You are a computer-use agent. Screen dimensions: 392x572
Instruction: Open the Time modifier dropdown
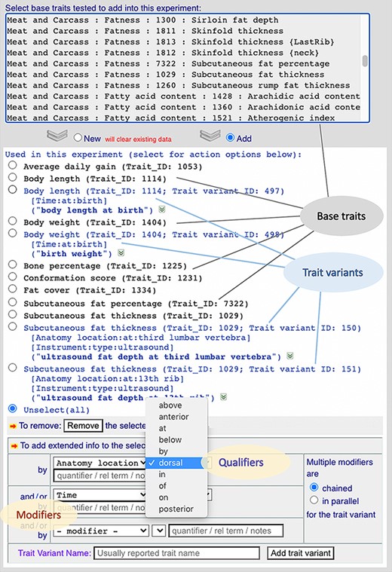pos(100,495)
